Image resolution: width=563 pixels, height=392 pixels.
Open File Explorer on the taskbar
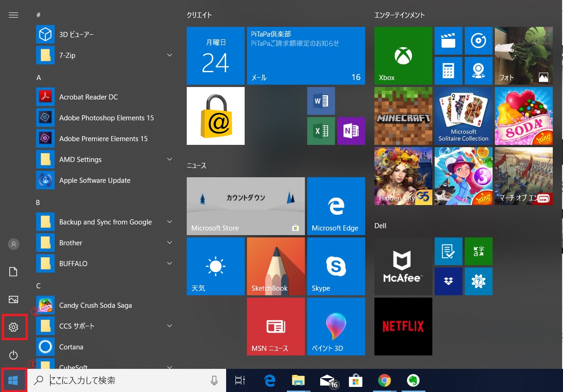point(299,380)
